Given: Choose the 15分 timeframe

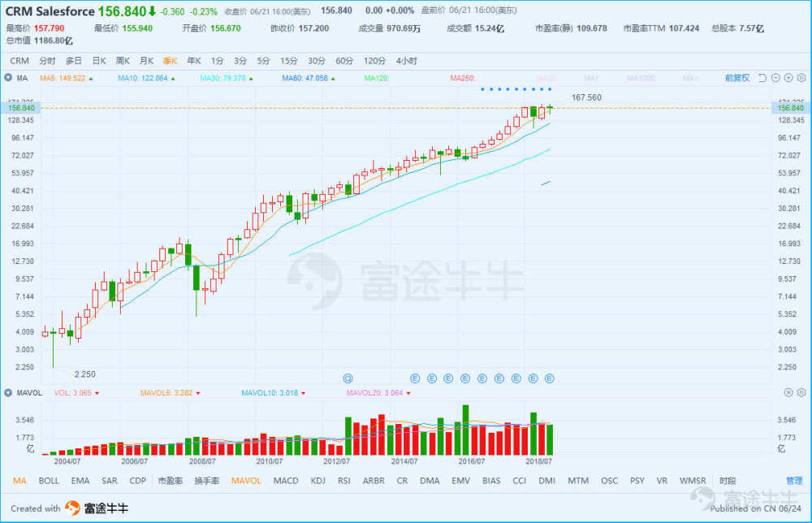Looking at the screenshot, I should [289, 61].
